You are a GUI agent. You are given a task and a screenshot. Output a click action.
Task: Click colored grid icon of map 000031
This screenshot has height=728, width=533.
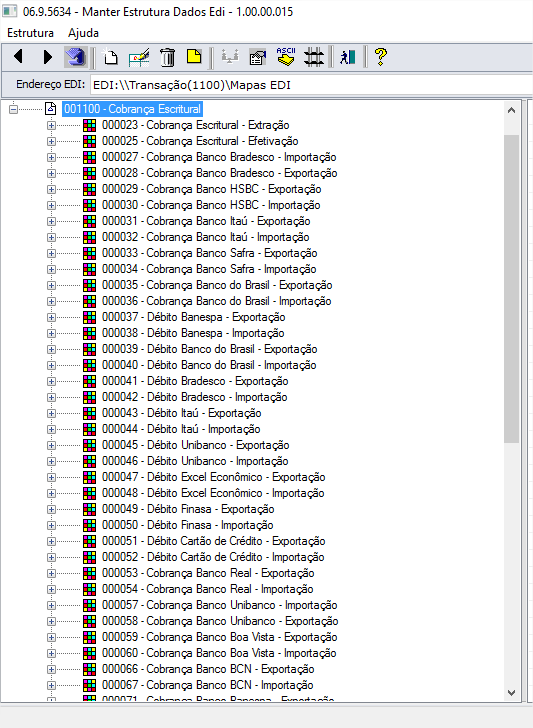(89, 221)
